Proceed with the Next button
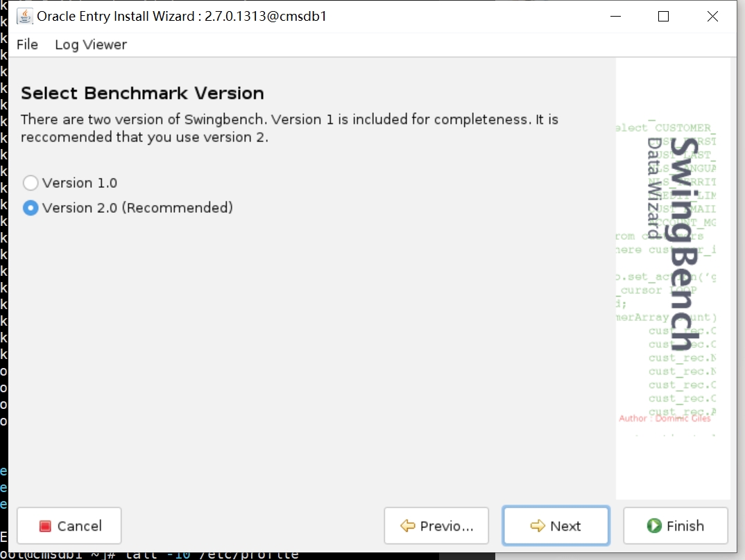The width and height of the screenshot is (745, 560). (x=556, y=526)
